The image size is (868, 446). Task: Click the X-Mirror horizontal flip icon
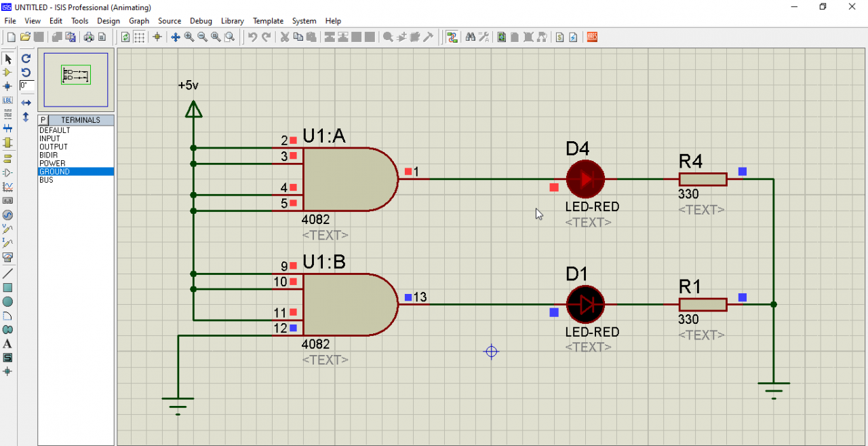(26, 103)
